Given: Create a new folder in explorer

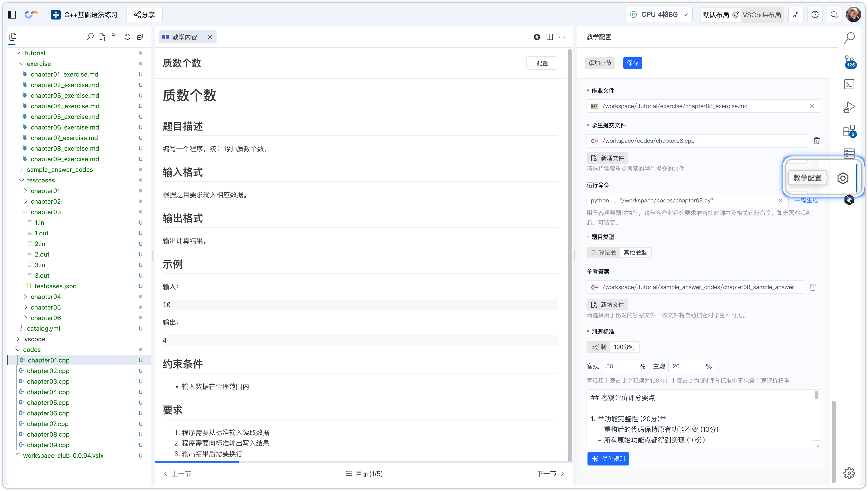Looking at the screenshot, I should pos(115,37).
